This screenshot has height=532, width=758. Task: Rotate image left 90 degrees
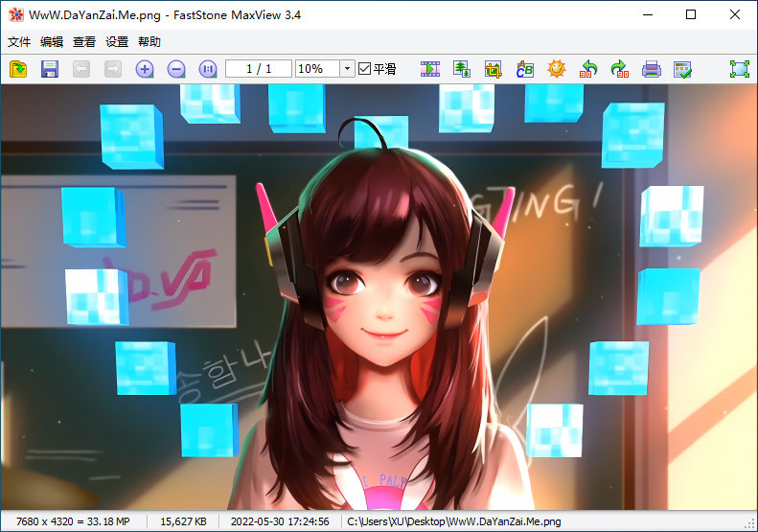tap(588, 69)
